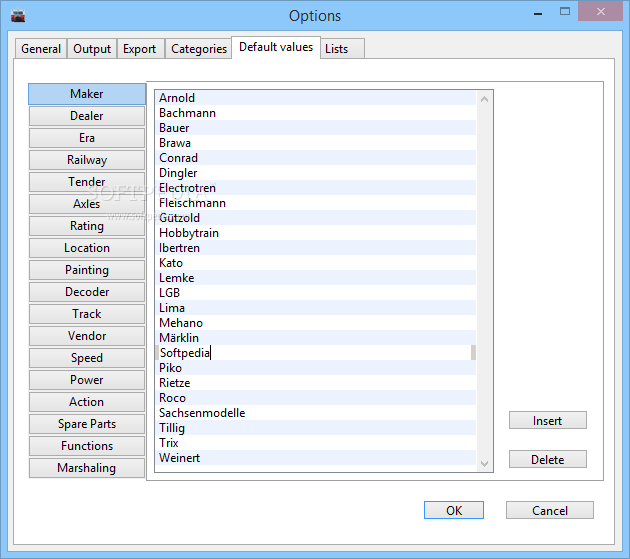Open the Era values list
The height and width of the screenshot is (559, 630).
pyautogui.click(x=87, y=138)
